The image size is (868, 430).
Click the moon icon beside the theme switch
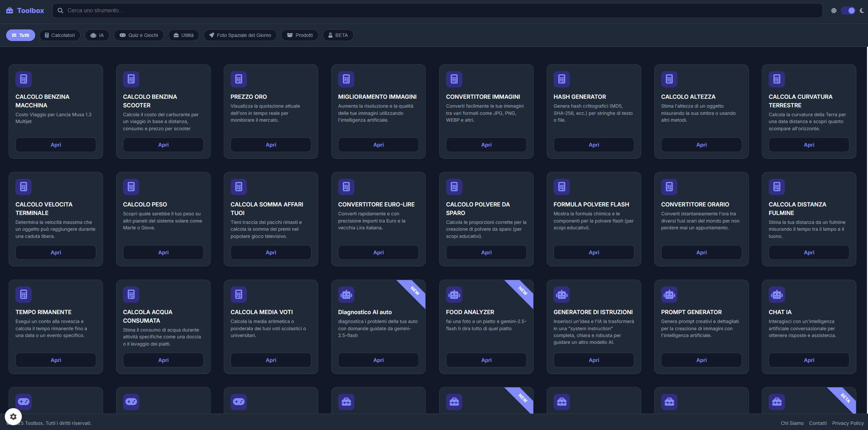(862, 11)
